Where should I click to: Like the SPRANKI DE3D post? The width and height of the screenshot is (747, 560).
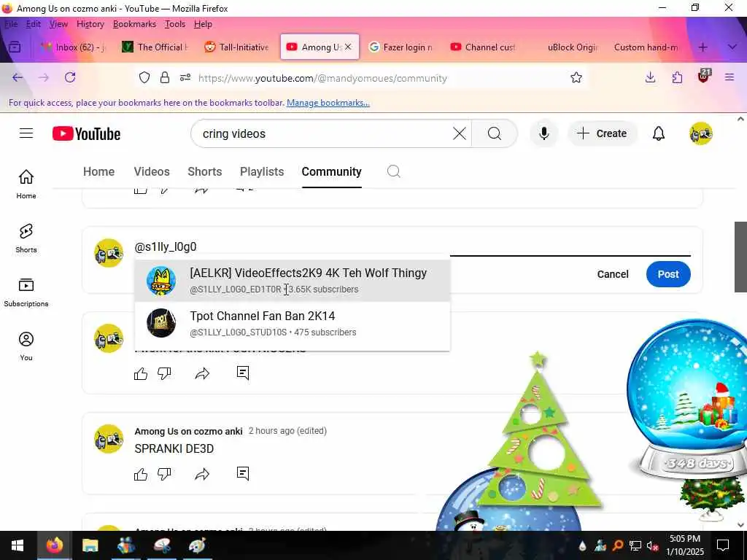click(141, 474)
